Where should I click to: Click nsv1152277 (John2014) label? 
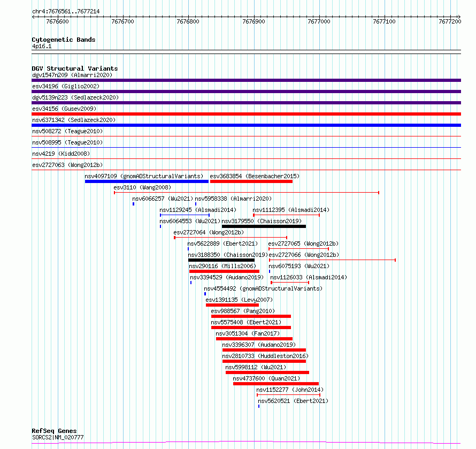click(290, 390)
